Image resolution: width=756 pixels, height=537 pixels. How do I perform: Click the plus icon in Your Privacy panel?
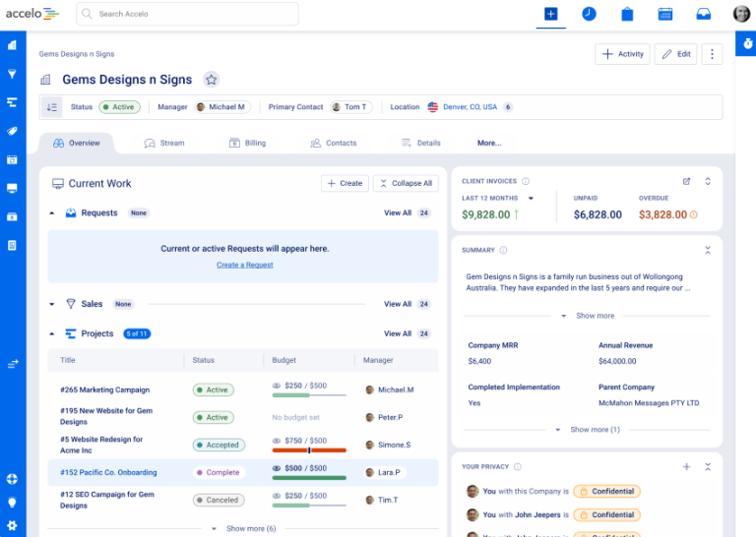686,466
